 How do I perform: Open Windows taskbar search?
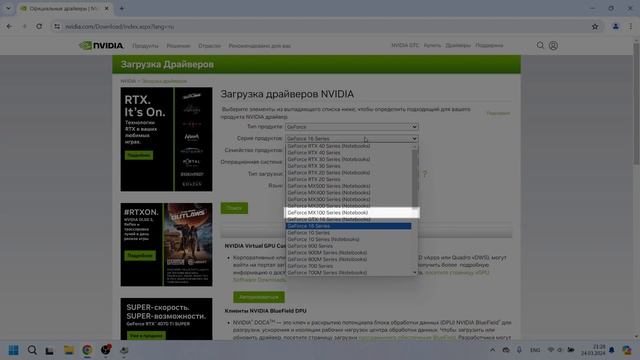click(32, 350)
